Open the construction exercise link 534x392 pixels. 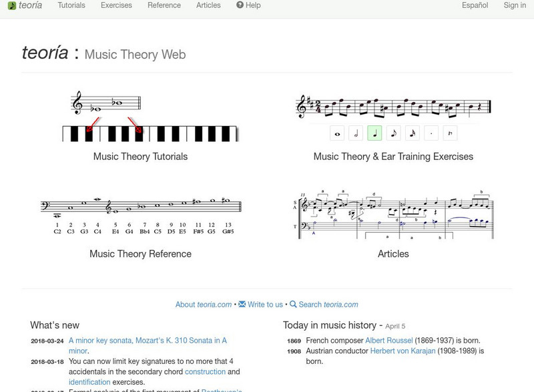click(205, 371)
